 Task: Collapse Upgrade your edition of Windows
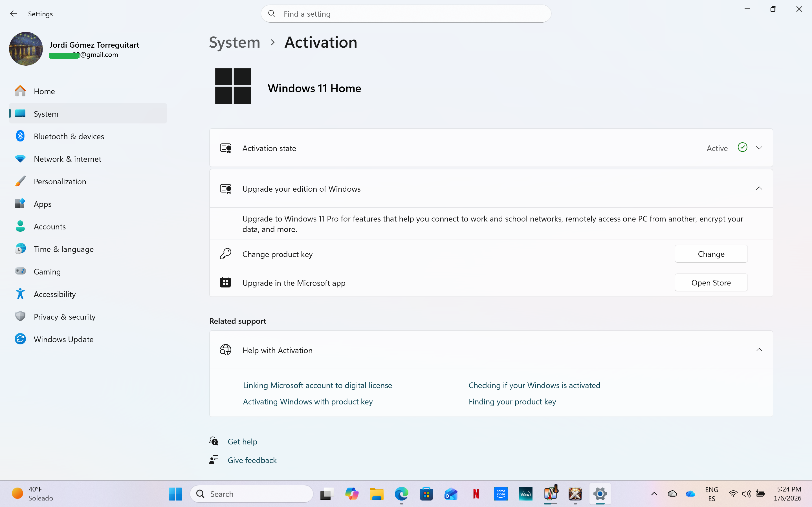tap(759, 189)
